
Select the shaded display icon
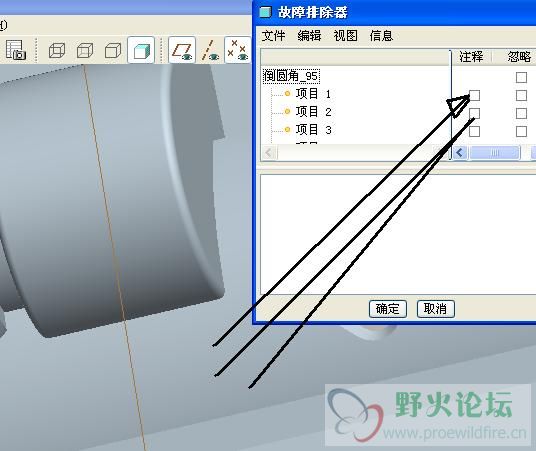pos(141,50)
